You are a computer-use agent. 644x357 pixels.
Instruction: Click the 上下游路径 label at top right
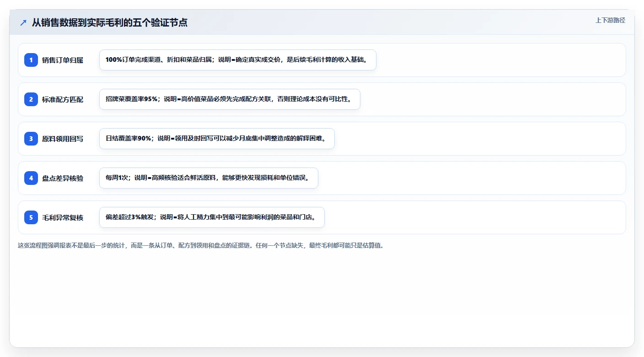pyautogui.click(x=610, y=20)
